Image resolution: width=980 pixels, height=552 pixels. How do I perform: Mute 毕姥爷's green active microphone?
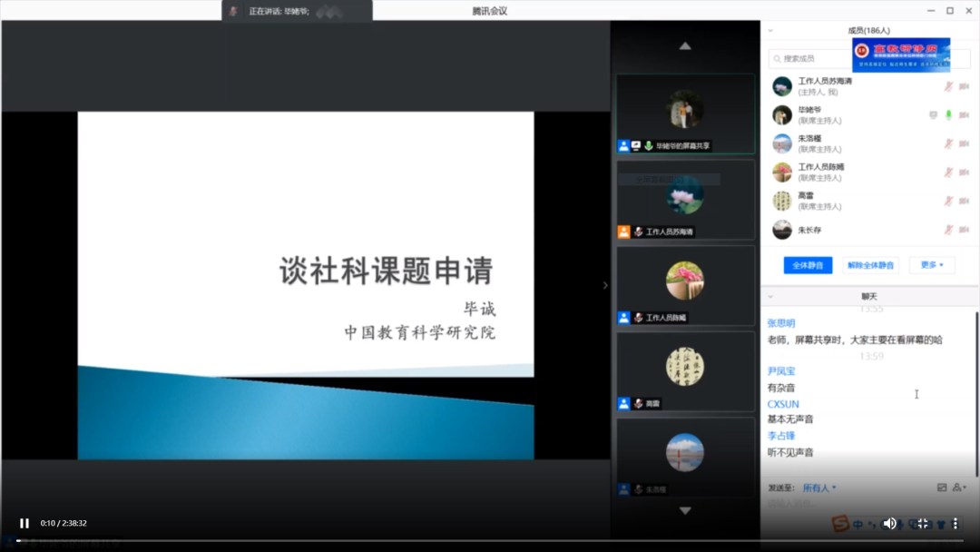(x=948, y=115)
